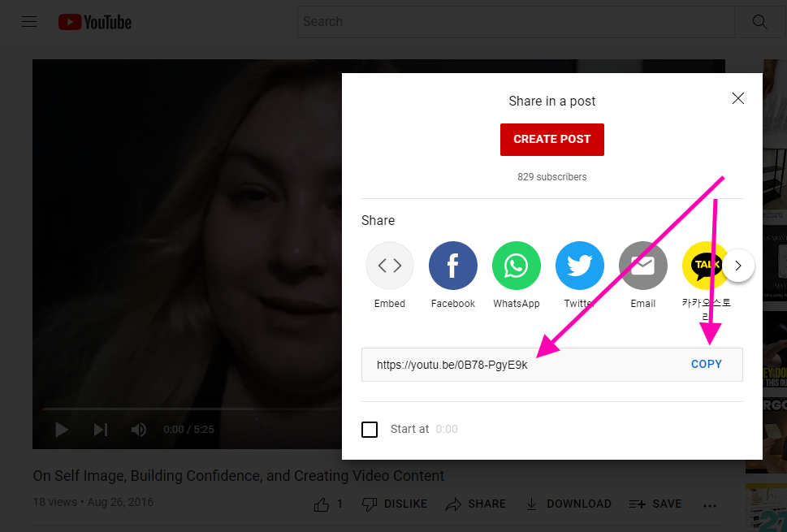
Task: Share the video via KakaoTalk
Action: (x=705, y=266)
